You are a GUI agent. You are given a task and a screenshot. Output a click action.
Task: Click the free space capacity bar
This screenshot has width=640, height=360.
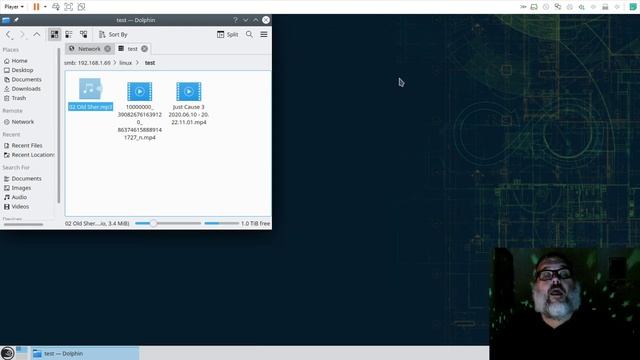click(222, 224)
